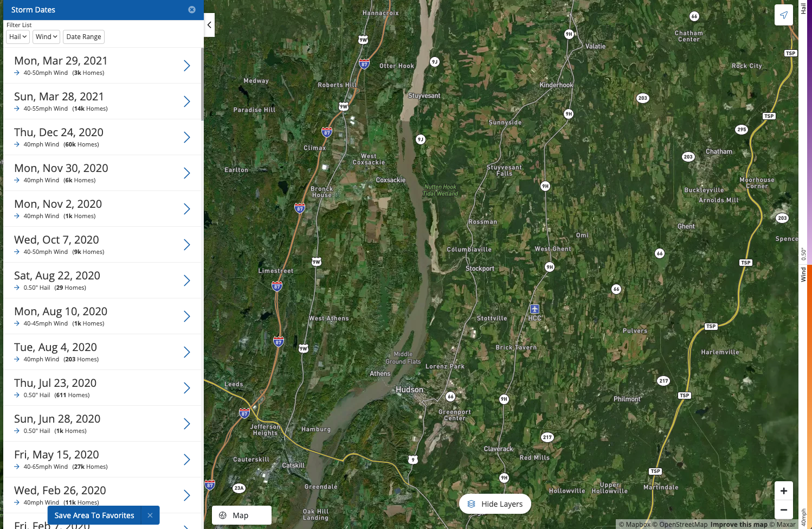Select the Mon, Mar 29, 2021 storm
Screen dimensions: 812x529
pyautogui.click(x=102, y=66)
